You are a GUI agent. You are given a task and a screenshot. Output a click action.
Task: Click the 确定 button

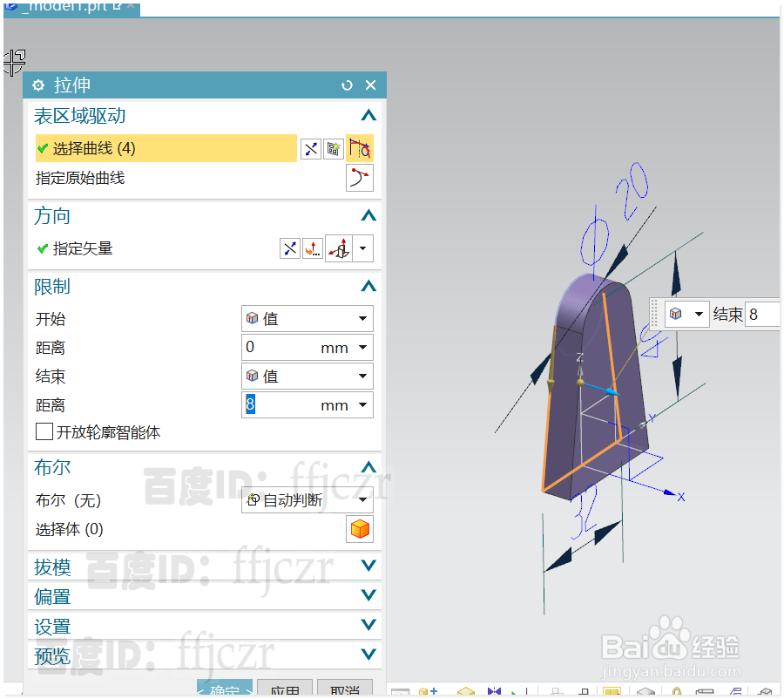pos(225,689)
